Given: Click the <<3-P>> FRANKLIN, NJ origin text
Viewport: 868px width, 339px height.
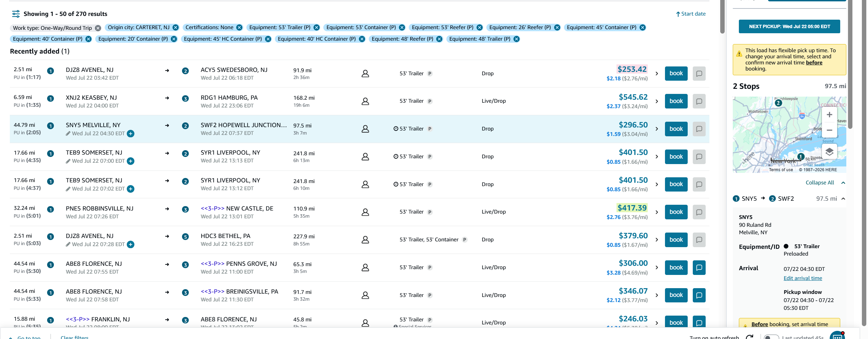Looking at the screenshot, I should pos(98,319).
